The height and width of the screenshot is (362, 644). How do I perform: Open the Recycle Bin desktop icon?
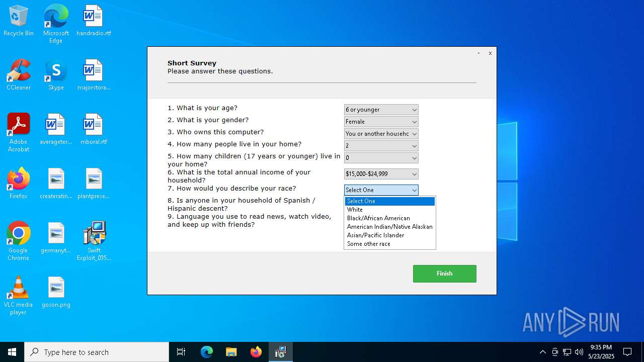pyautogui.click(x=19, y=21)
